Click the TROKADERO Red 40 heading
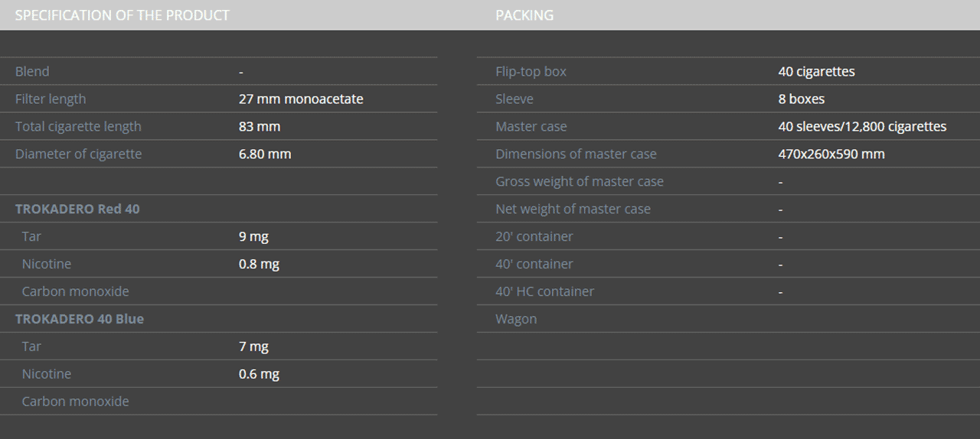The image size is (980, 439). tap(77, 209)
